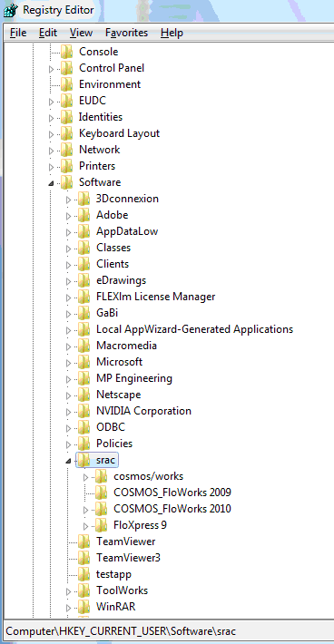This screenshot has height=644, width=334.
Task: Expand the COSMOS_FloWorks 2010 key
Action: pyautogui.click(x=86, y=510)
